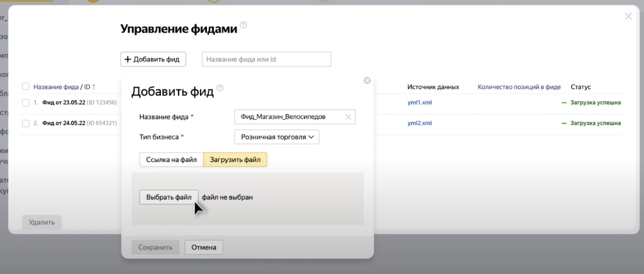Select the Загрузить файл tab
Screen dimensions: 644x274
tap(235, 159)
